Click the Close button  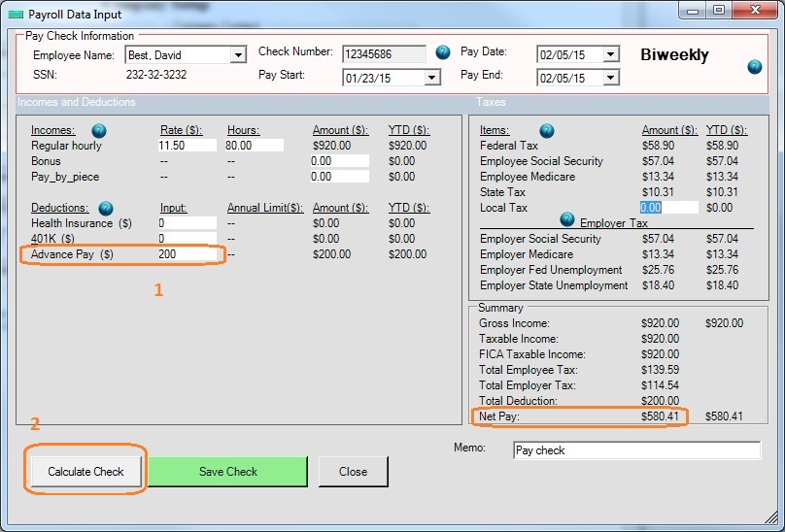(x=353, y=472)
